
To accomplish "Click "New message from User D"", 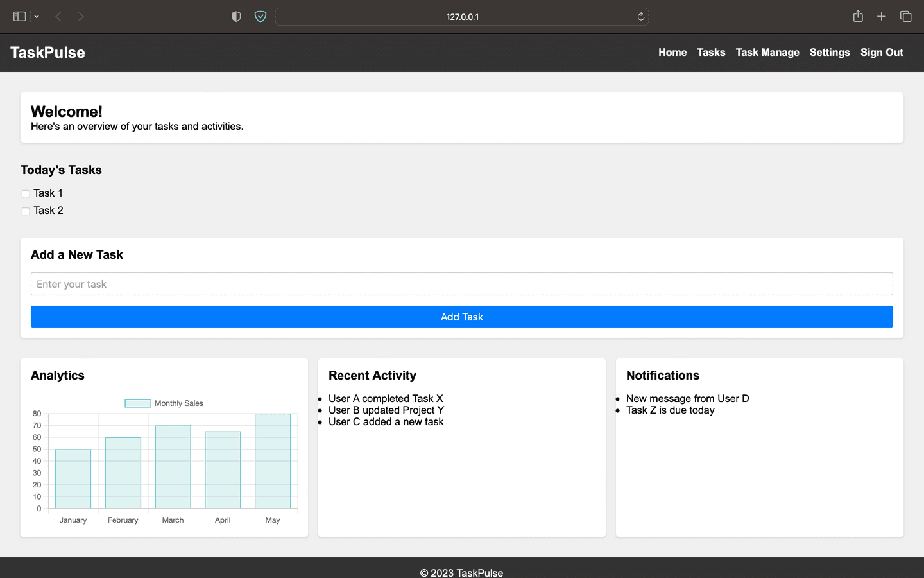I will point(688,399).
